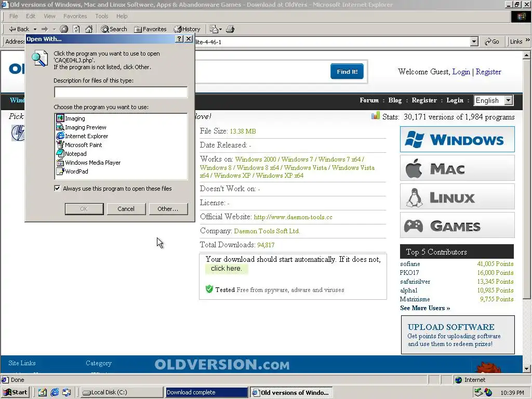Open the Windows category banner
532x399 pixels.
click(457, 139)
